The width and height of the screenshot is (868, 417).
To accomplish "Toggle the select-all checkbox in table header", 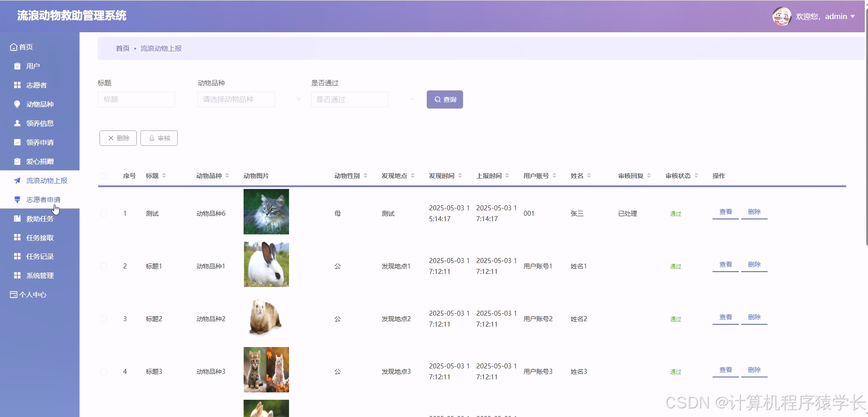I will [x=104, y=176].
